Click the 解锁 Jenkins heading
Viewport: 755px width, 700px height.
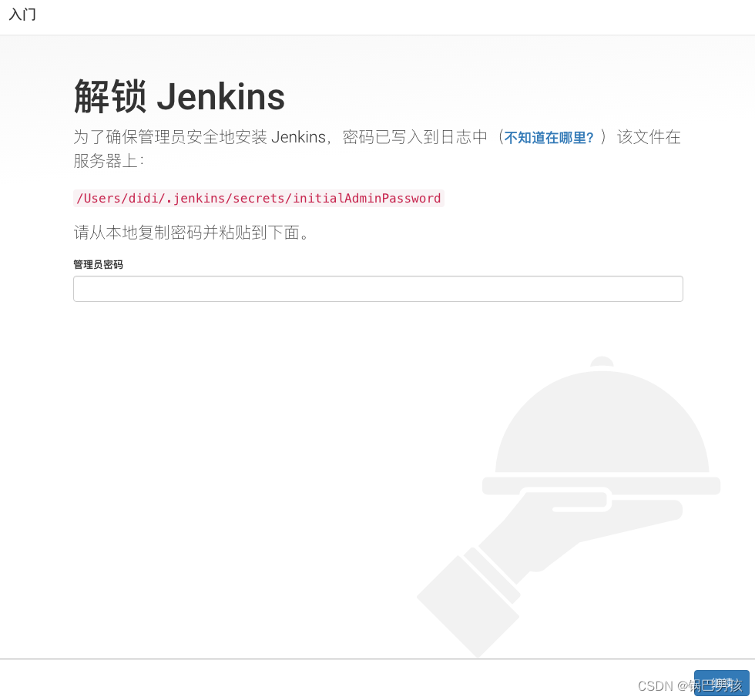[179, 96]
